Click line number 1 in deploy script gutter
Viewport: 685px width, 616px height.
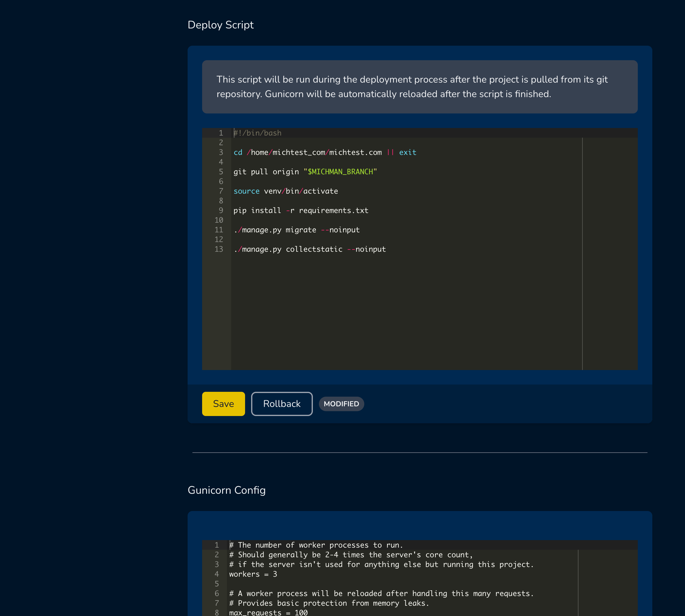[x=221, y=133]
